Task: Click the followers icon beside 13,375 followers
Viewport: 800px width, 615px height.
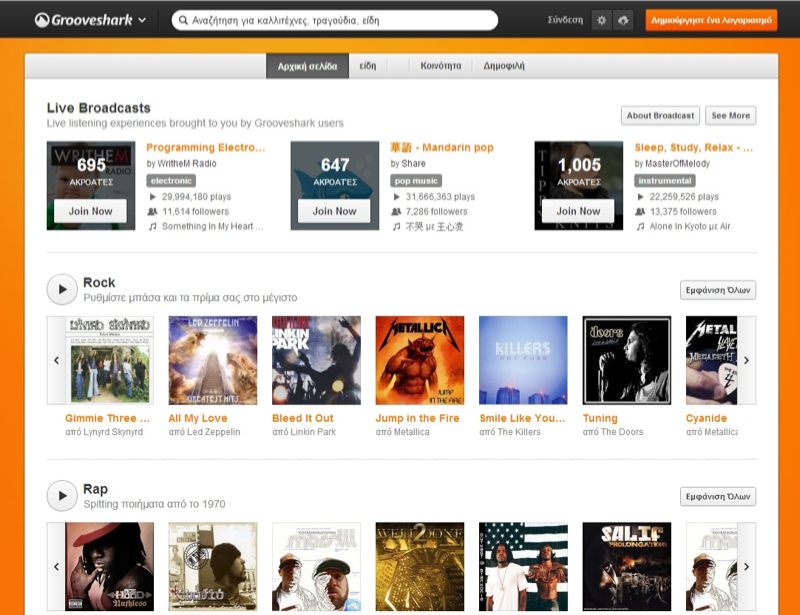Action: [640, 211]
